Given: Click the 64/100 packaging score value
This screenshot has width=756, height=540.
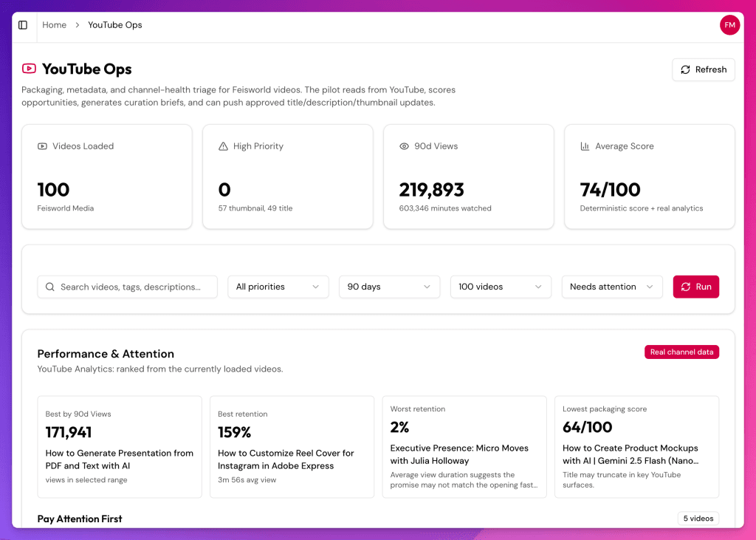Looking at the screenshot, I should pyautogui.click(x=587, y=427).
